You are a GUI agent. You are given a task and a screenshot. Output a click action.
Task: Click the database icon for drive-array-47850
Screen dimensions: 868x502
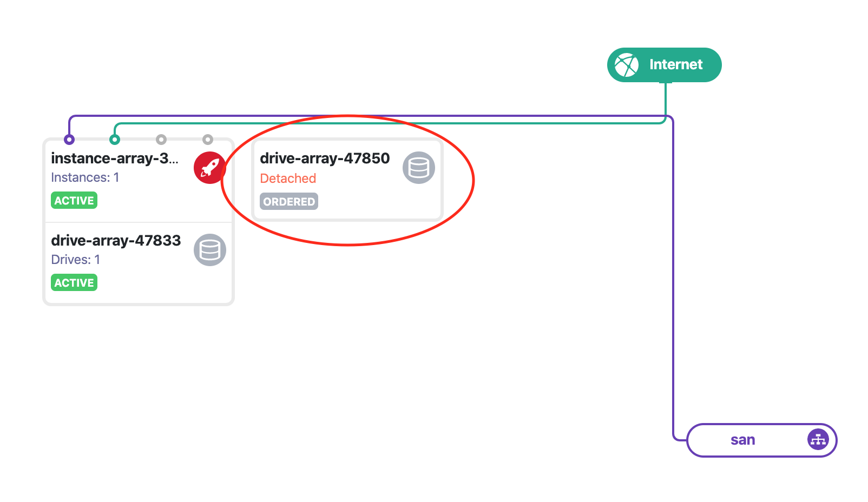[x=419, y=168]
